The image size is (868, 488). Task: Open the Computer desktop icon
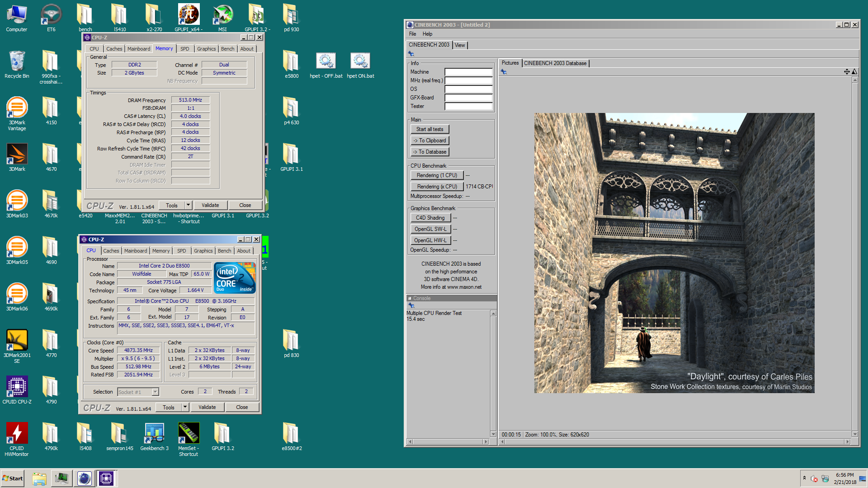point(17,18)
